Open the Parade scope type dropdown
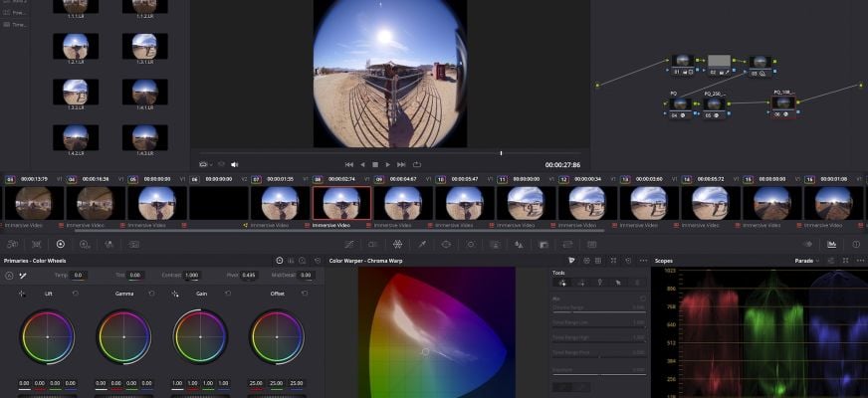Viewport: 868px width, 398px height. pos(806,260)
